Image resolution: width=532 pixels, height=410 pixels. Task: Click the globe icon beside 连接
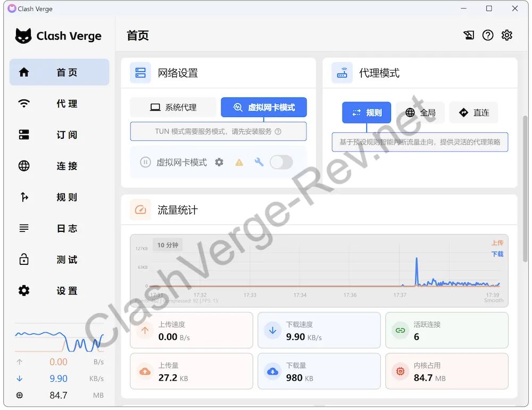pos(24,166)
